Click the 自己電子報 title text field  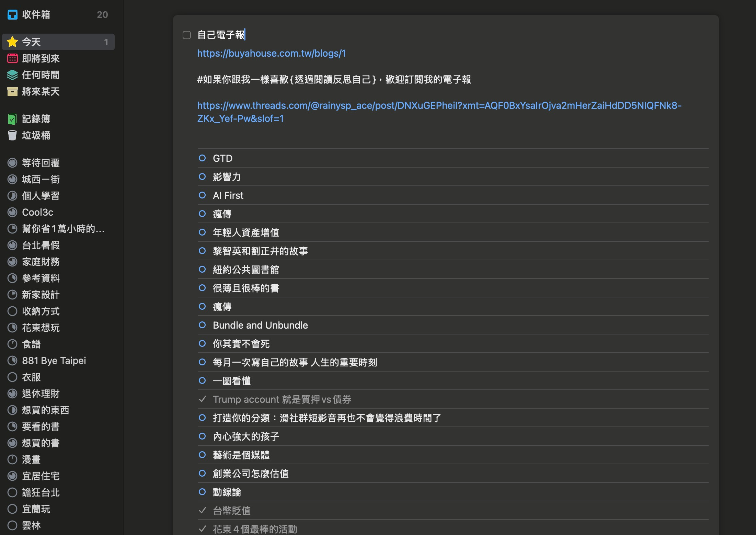pos(221,35)
